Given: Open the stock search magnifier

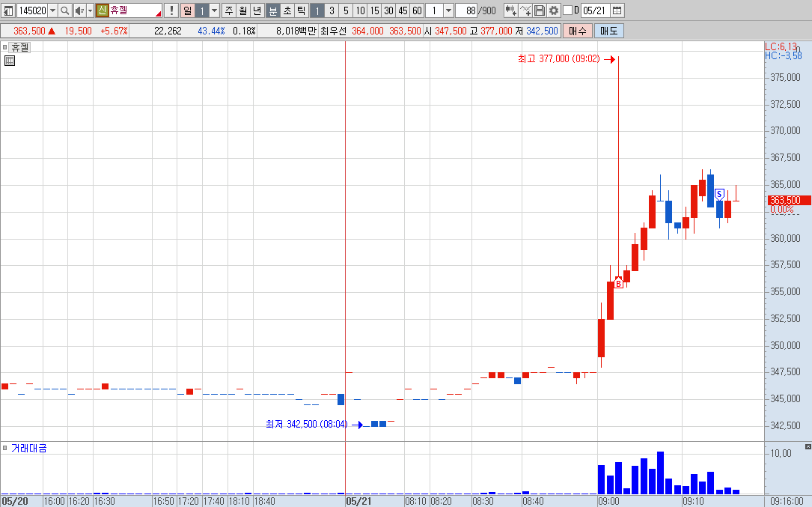Looking at the screenshot, I should point(64,10).
